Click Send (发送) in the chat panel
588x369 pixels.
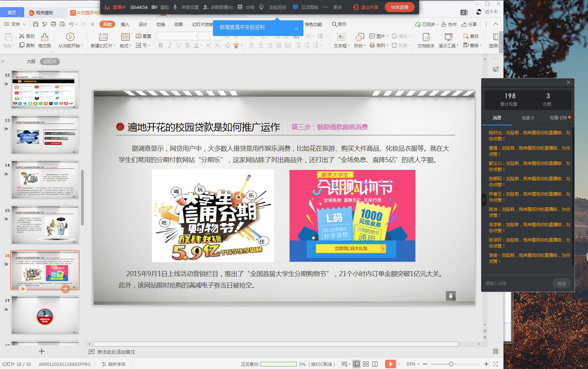pos(562,283)
